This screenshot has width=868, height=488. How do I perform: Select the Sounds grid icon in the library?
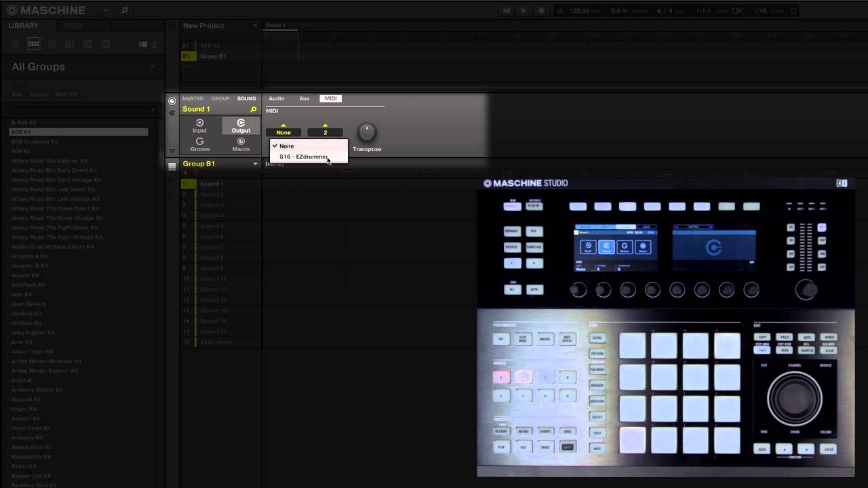click(x=52, y=44)
